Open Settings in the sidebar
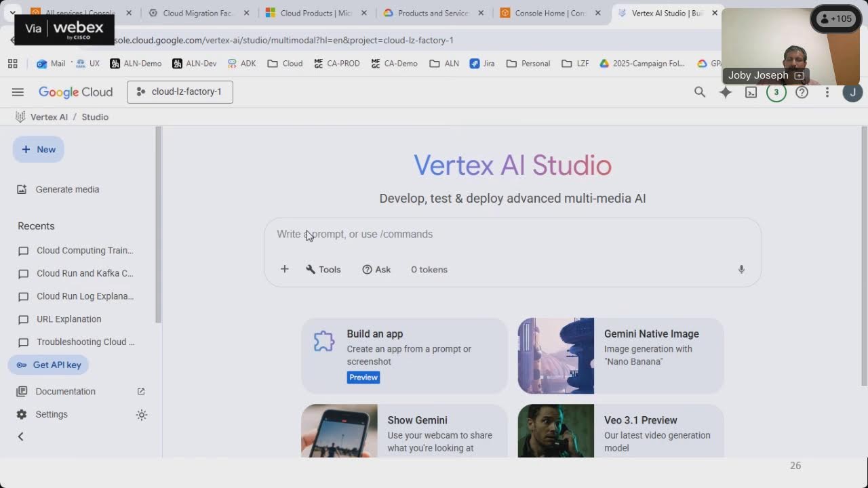The height and width of the screenshot is (488, 868). tap(42, 414)
